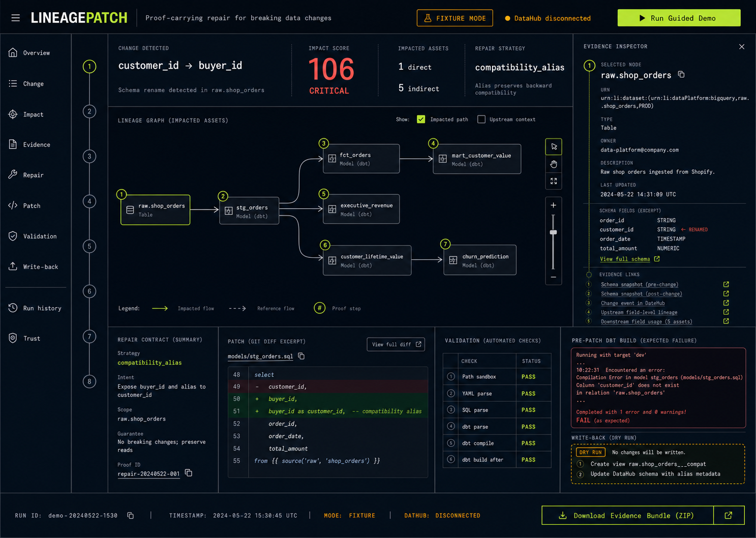Select the executive_revenue model node
Viewport: 756px width, 538px height.
point(361,209)
